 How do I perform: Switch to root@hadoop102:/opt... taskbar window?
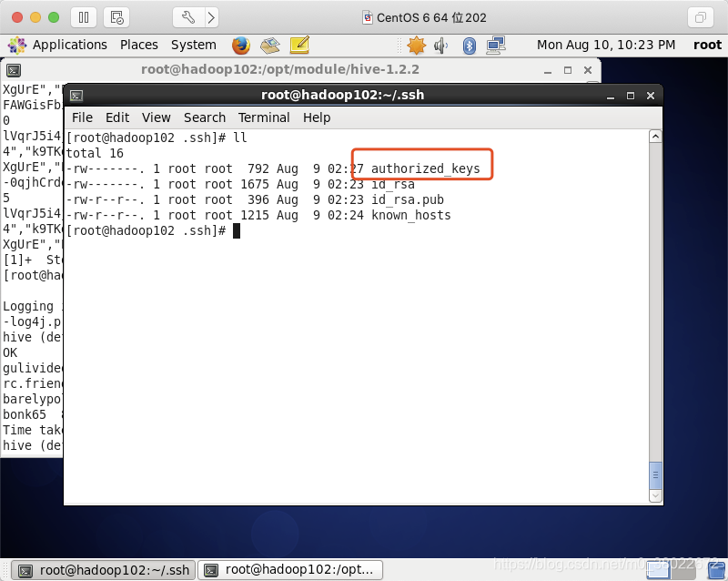click(290, 570)
